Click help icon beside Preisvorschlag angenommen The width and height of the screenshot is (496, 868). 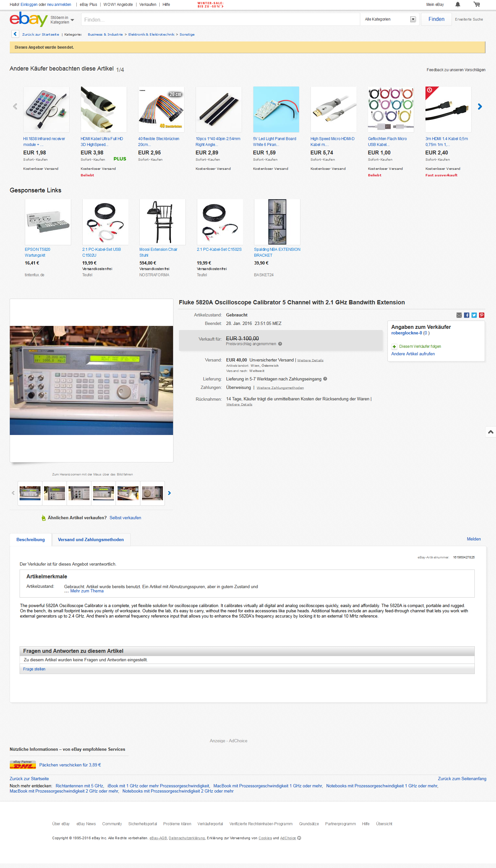coord(280,344)
